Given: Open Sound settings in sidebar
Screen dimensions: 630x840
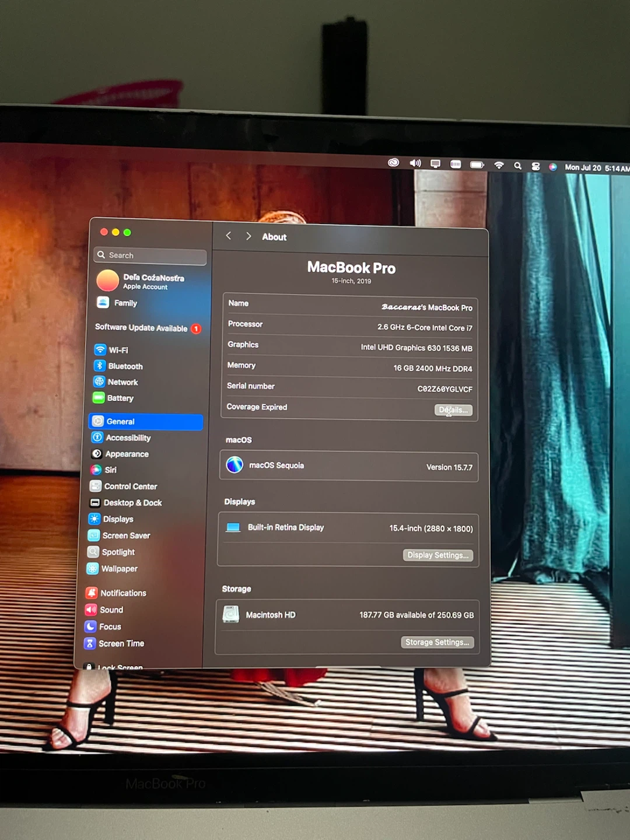Looking at the screenshot, I should coord(104,610).
